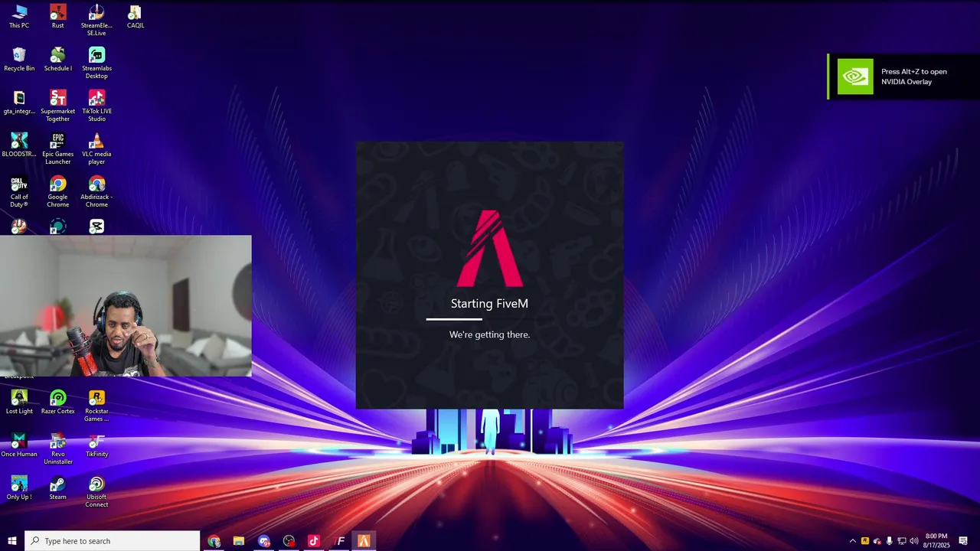Click the Rockstar Games tray icon
The width and height of the screenshot is (980, 551).
coord(865,541)
